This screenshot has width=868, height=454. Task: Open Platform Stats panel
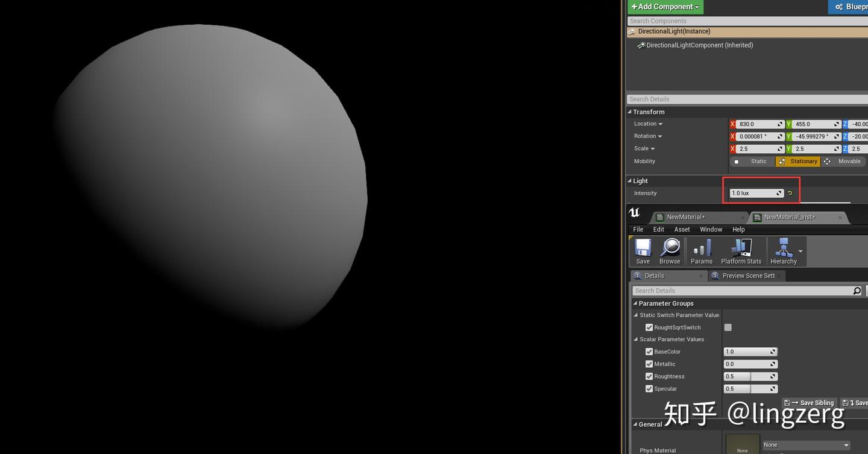point(741,251)
